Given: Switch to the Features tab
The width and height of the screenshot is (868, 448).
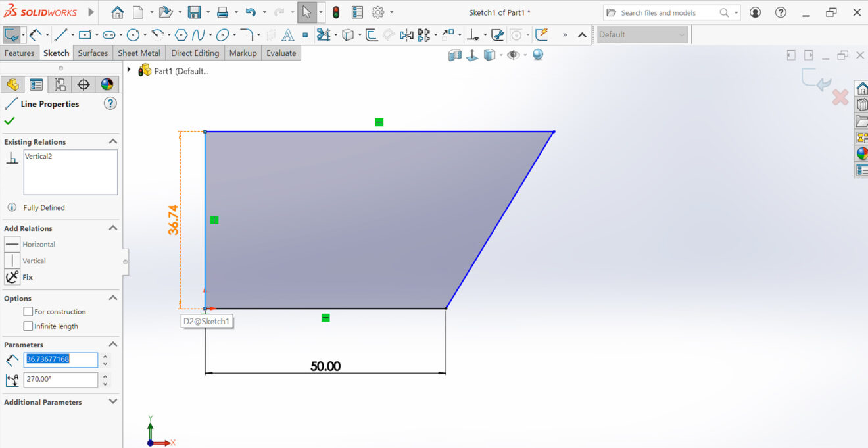Looking at the screenshot, I should pos(19,53).
